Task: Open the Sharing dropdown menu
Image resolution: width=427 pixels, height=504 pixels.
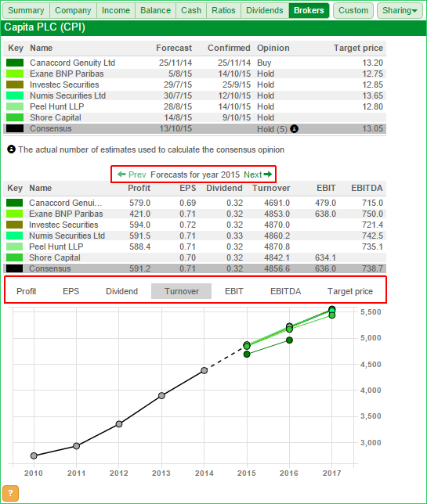Action: pos(400,10)
